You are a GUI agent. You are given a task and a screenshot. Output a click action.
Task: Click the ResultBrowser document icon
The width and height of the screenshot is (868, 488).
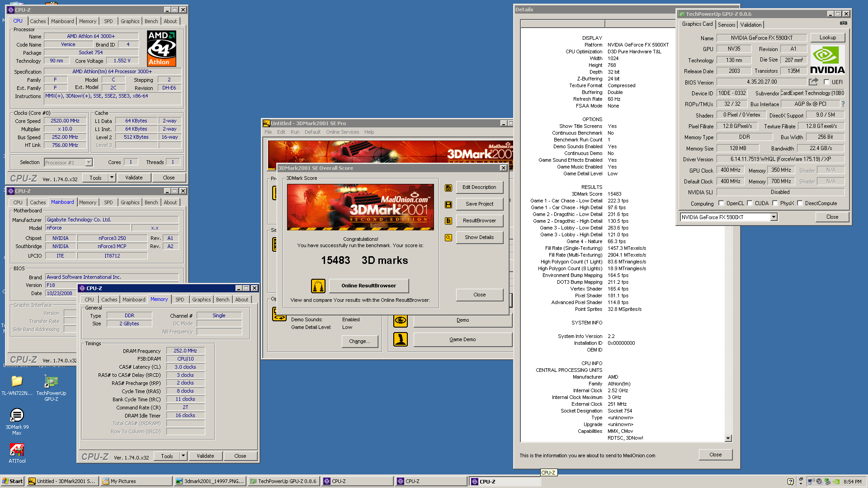coord(448,221)
